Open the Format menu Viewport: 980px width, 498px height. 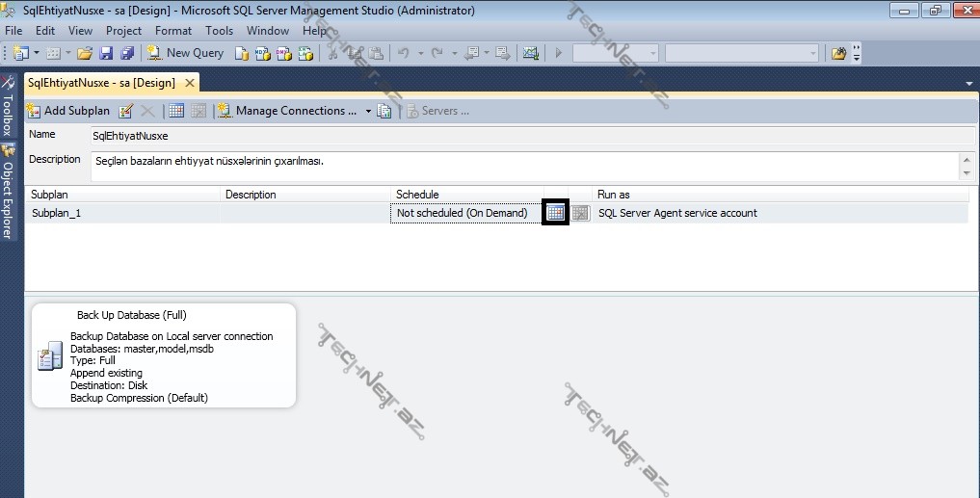pyautogui.click(x=173, y=31)
